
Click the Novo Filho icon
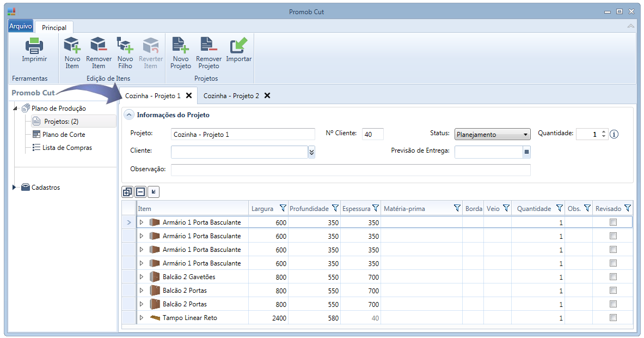(125, 46)
